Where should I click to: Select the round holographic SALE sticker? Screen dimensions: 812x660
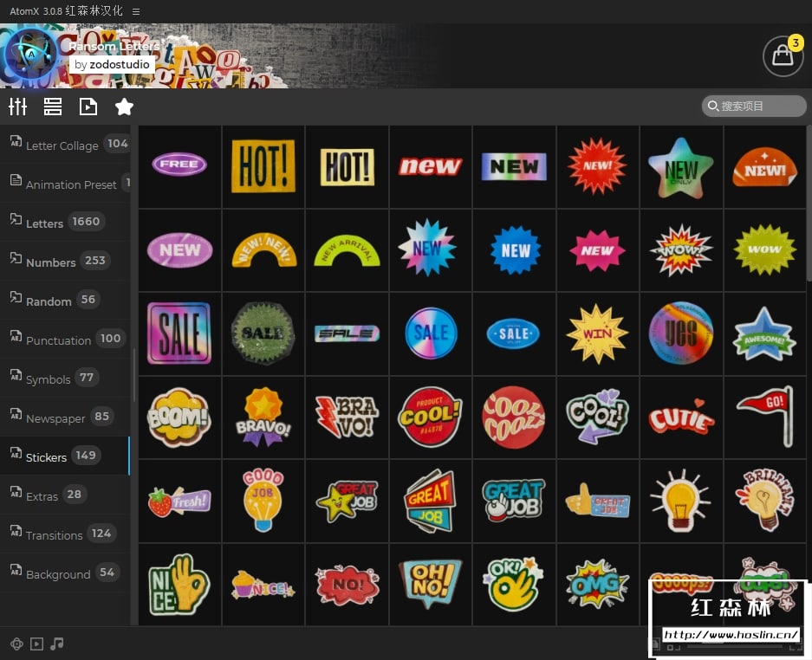431,333
